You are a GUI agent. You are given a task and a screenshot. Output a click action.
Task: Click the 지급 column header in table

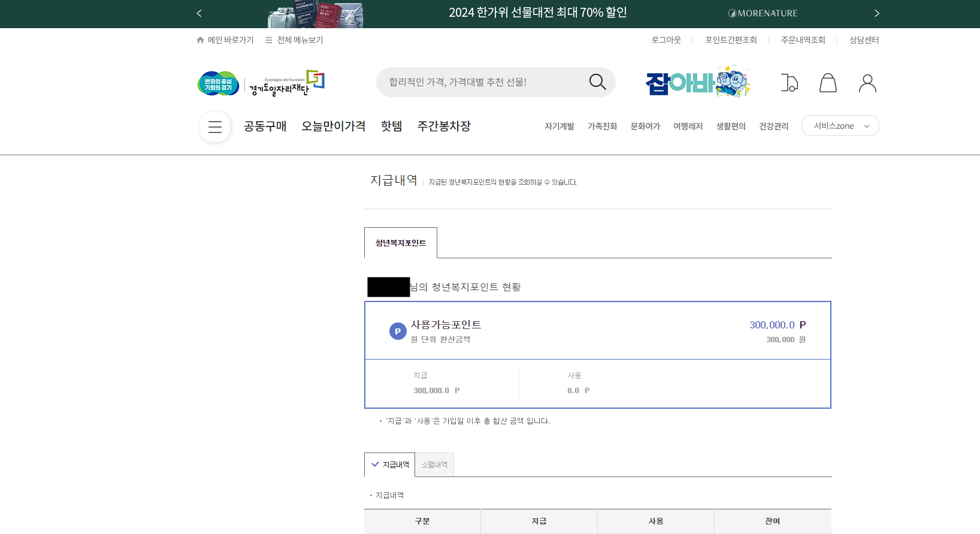click(x=539, y=521)
